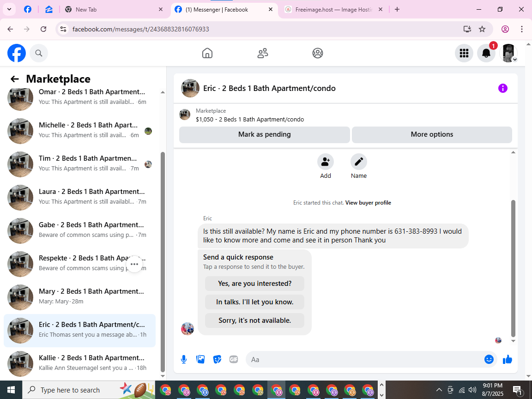Send 'In talks. I'll let you know.' response
Screen dimensions: 532x399
coord(254,302)
